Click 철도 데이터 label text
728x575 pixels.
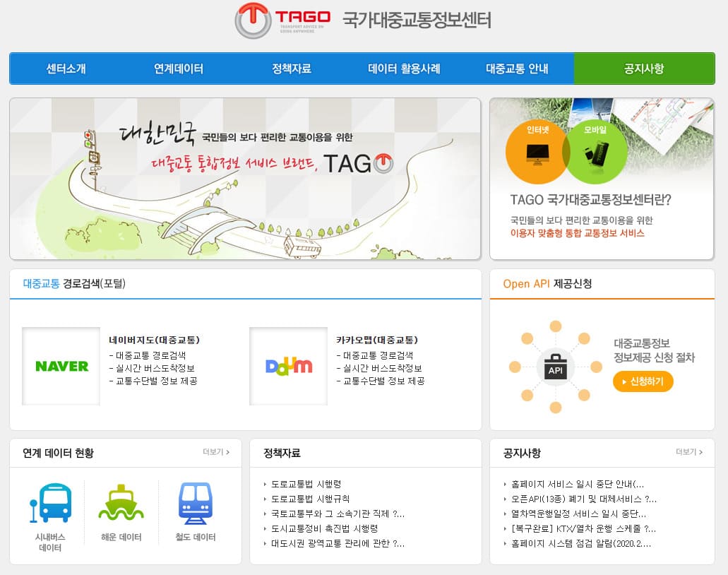(196, 537)
